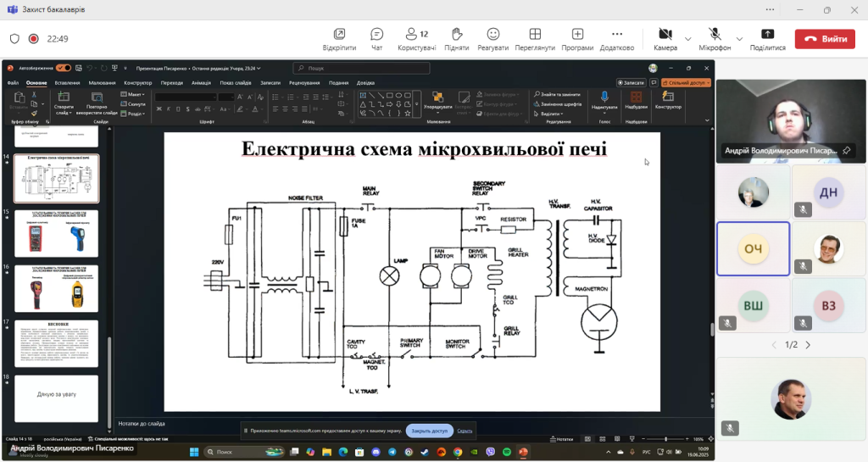Click the recording indicator in meeting header
The width and height of the screenshot is (868, 462).
pos(34,39)
